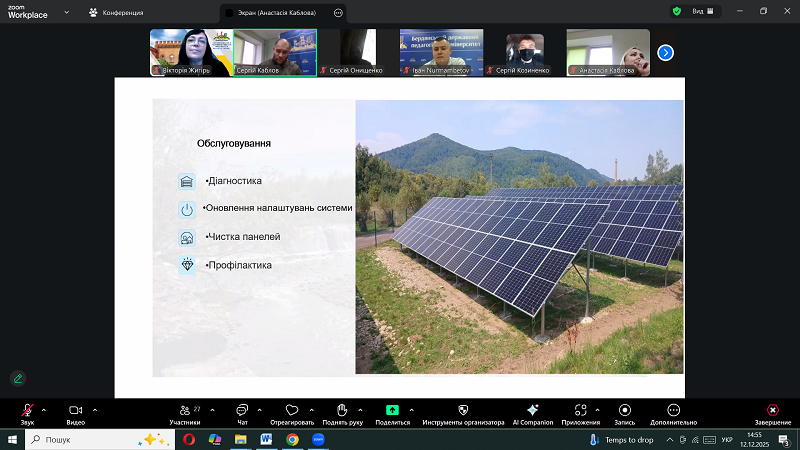Launch the AI Companion sparkle icon

532,410
